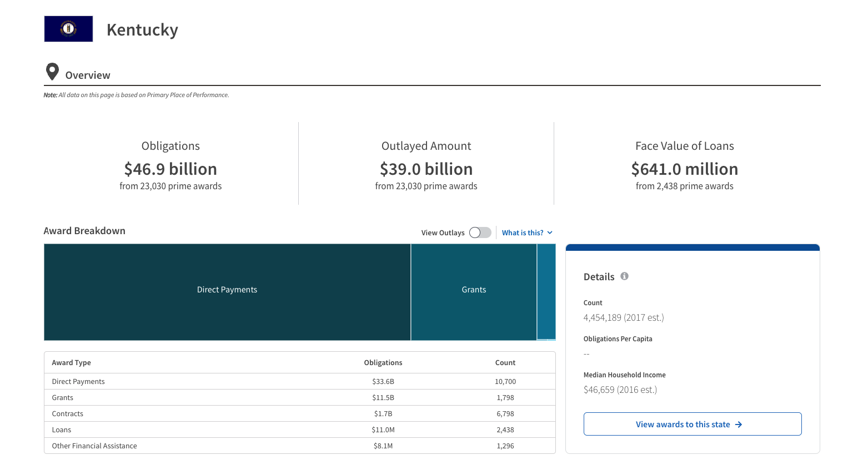Expand the "What is this?" dropdown
The image size is (868, 465).
coord(527,233)
